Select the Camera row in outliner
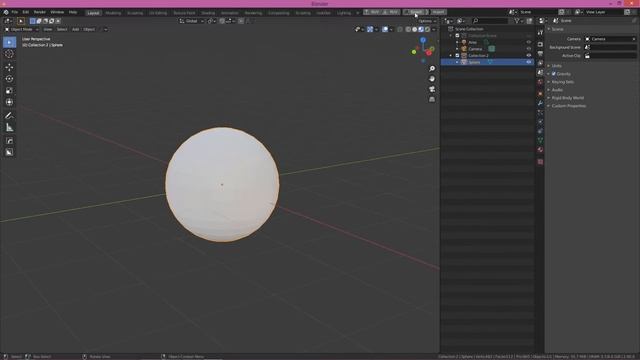 coord(487,49)
